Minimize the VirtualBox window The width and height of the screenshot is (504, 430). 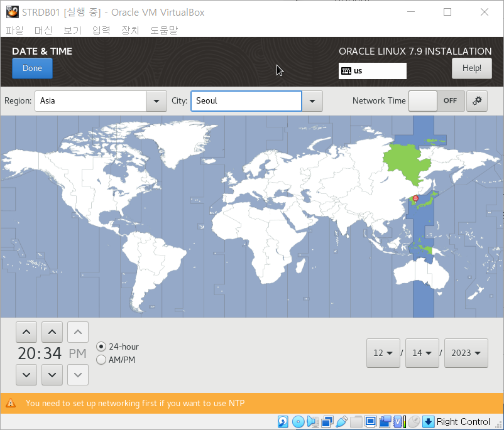click(411, 12)
